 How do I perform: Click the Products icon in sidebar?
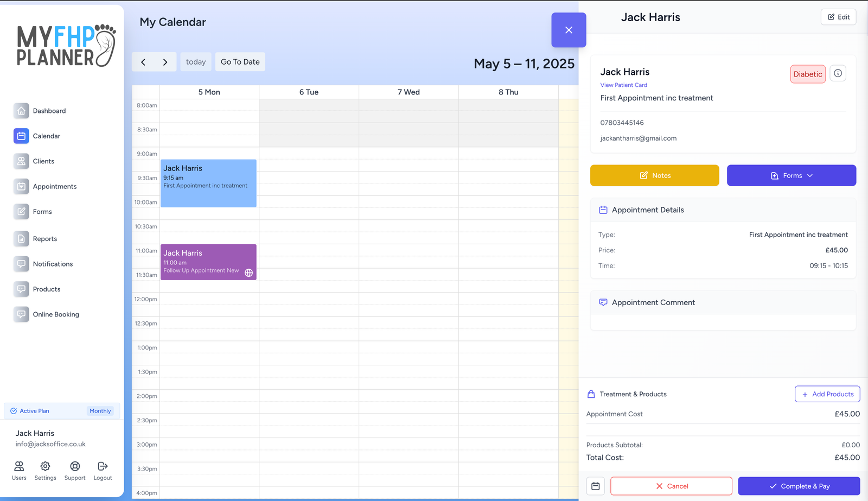pos(22,289)
